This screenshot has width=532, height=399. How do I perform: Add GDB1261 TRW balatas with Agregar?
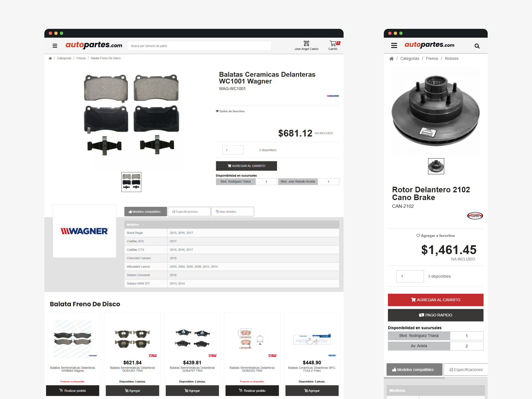pyautogui.click(x=132, y=391)
